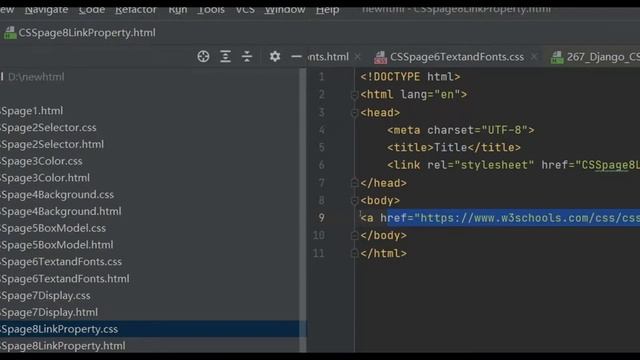640x360 pixels.
Task: Click the <!DOCTYPE html> text on line 1
Action: coord(410,77)
